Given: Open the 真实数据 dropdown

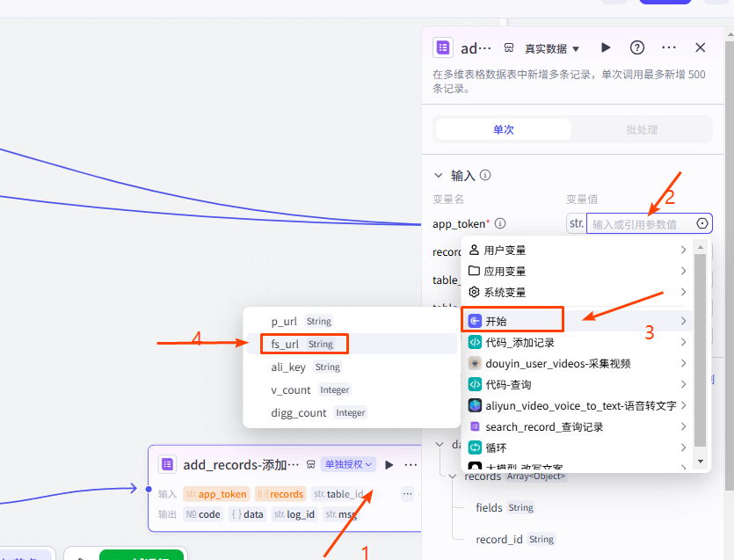Looking at the screenshot, I should coord(552,48).
